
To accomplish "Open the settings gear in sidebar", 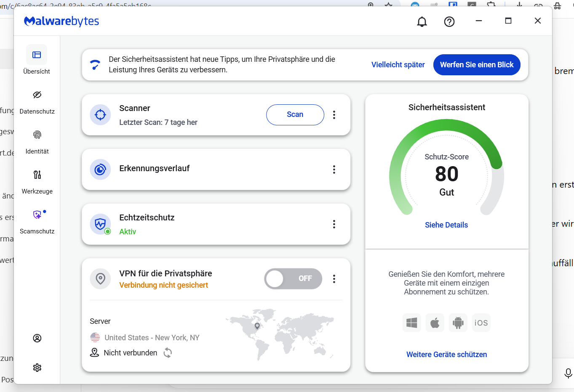I will coord(37,368).
